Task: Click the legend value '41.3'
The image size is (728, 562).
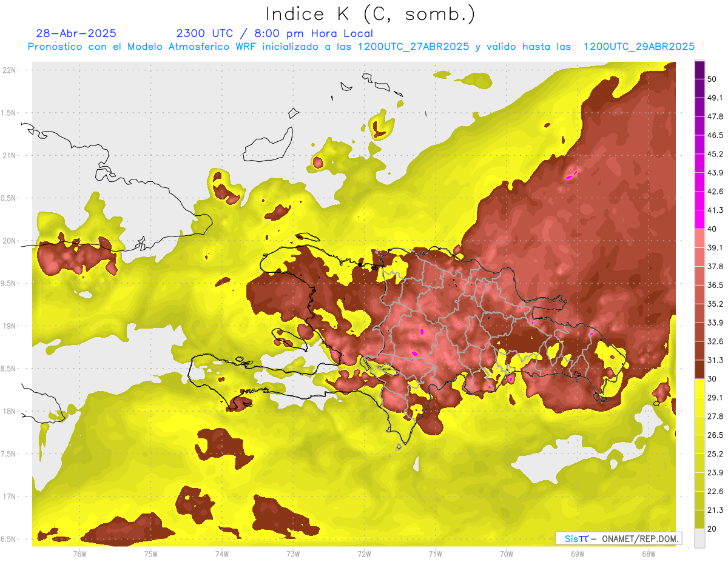Action: point(715,210)
